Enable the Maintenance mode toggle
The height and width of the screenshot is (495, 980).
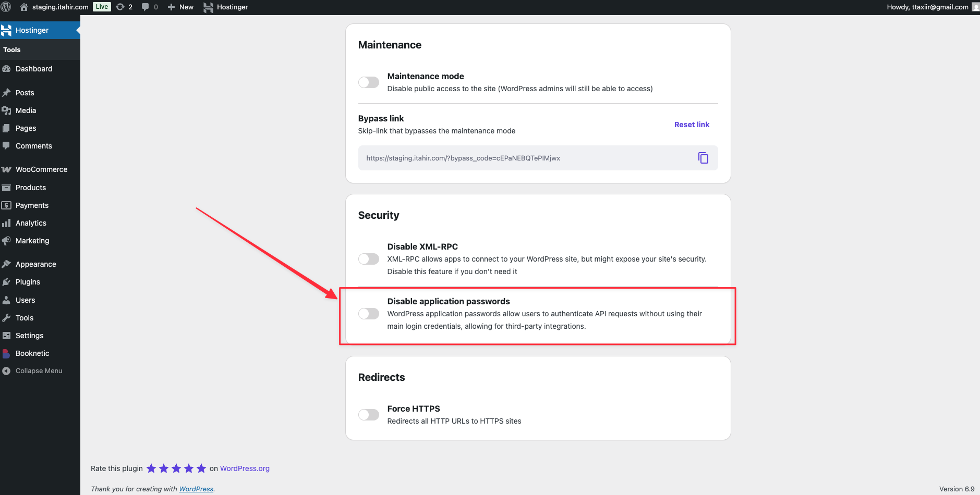(x=368, y=82)
